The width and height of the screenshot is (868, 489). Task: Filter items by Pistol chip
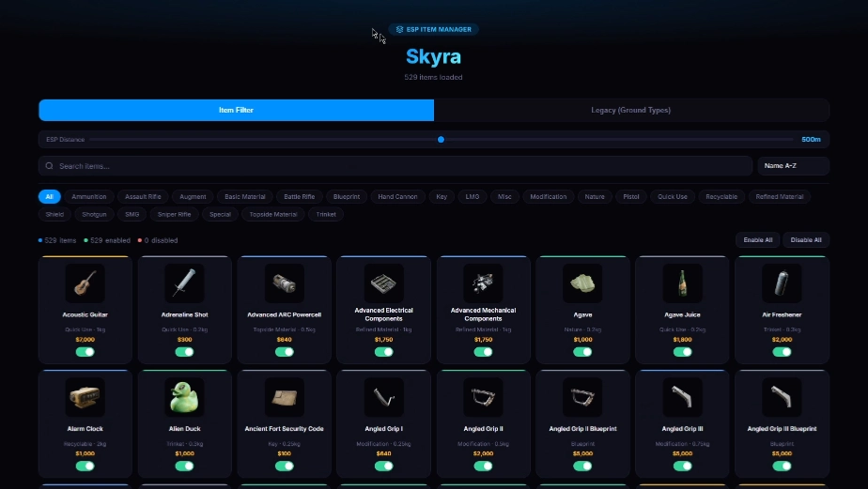click(x=631, y=196)
